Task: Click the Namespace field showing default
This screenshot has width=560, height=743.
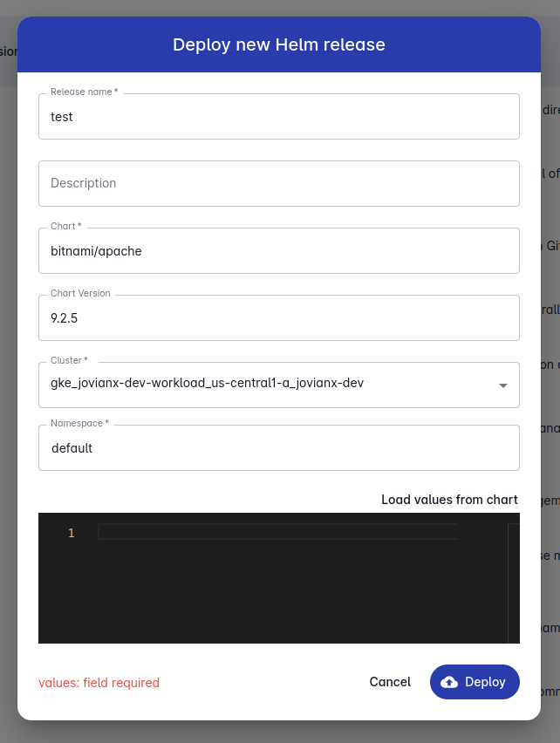Action: pyautogui.click(x=279, y=447)
